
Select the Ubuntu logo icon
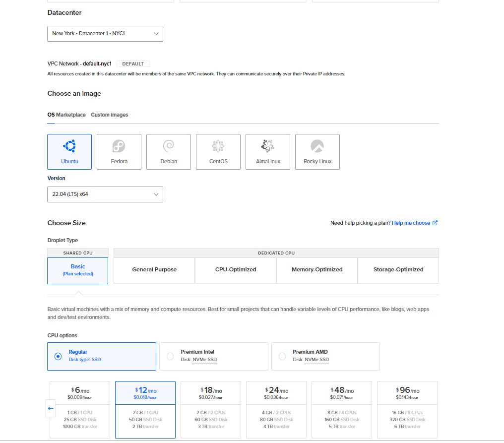click(69, 146)
